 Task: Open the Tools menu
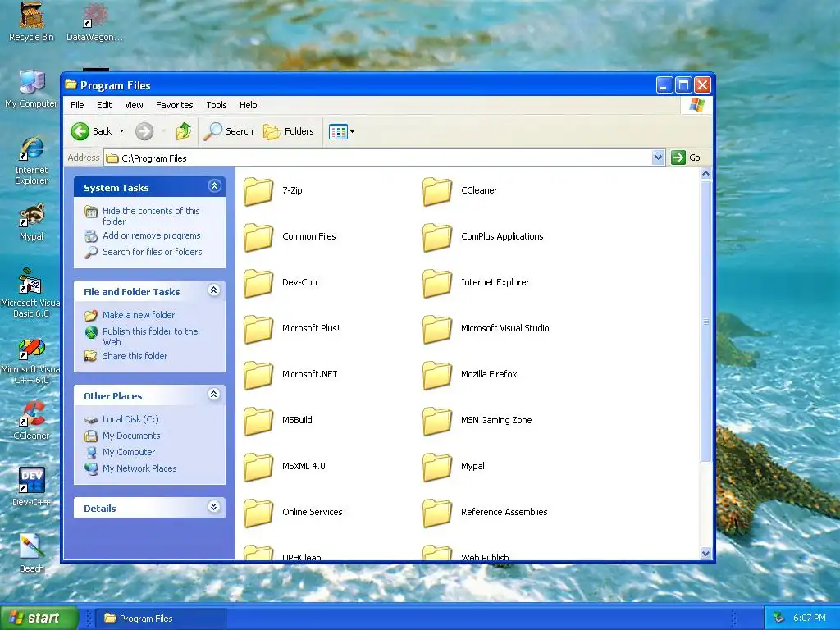coord(217,105)
